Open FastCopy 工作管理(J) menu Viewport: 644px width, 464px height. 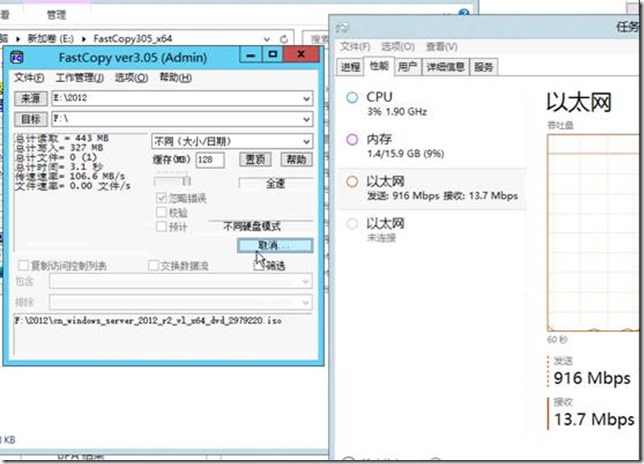tap(80, 78)
